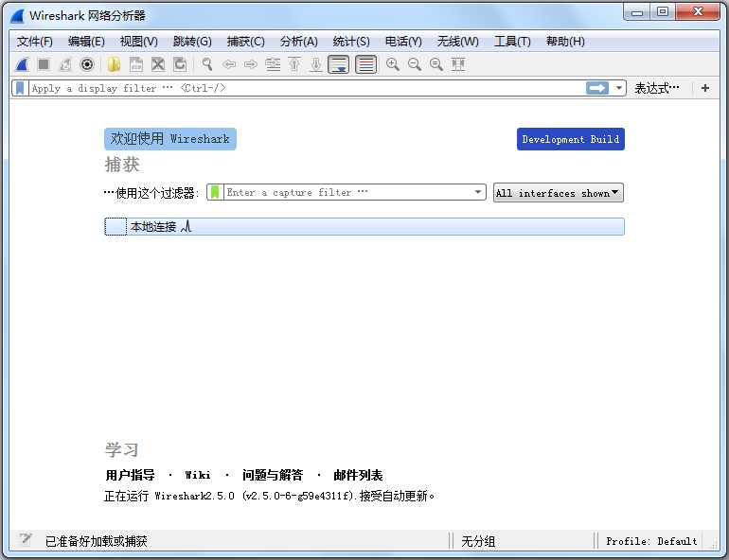Reload this capture file icon
Image resolution: width=729 pixels, height=560 pixels.
pyautogui.click(x=180, y=64)
